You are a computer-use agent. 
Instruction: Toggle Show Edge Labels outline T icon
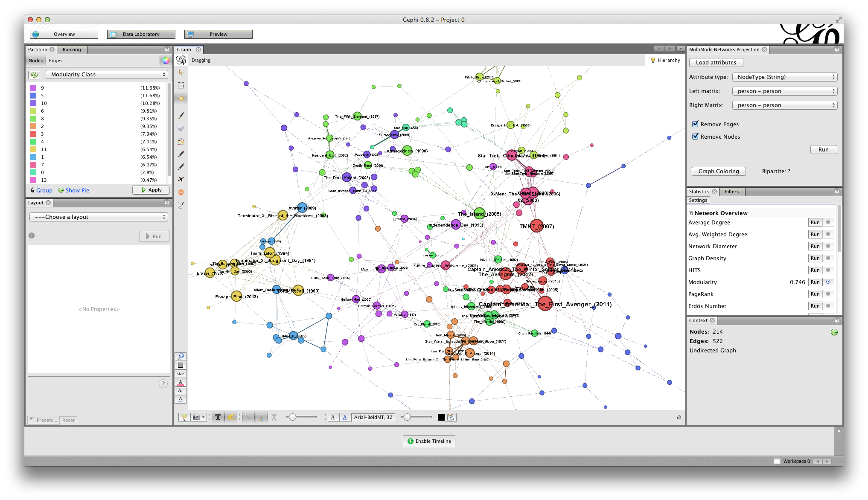[x=274, y=417]
